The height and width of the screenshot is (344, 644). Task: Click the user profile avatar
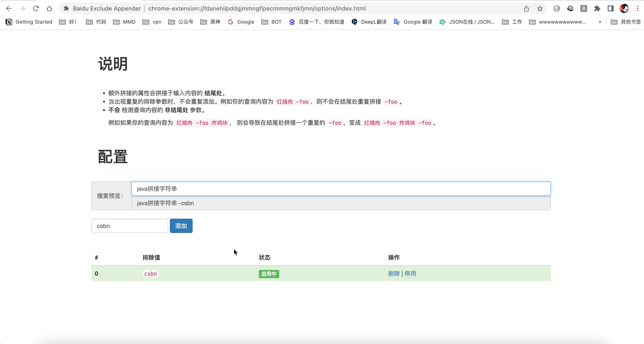click(624, 8)
